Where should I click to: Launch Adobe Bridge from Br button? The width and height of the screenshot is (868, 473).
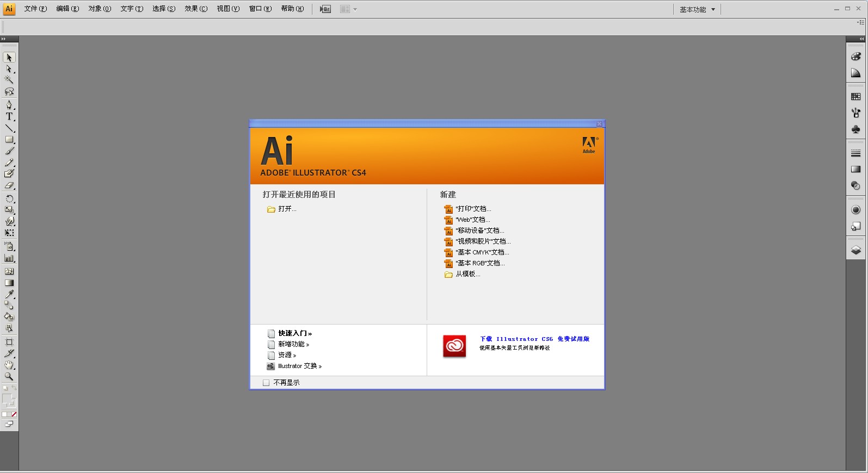coord(325,9)
